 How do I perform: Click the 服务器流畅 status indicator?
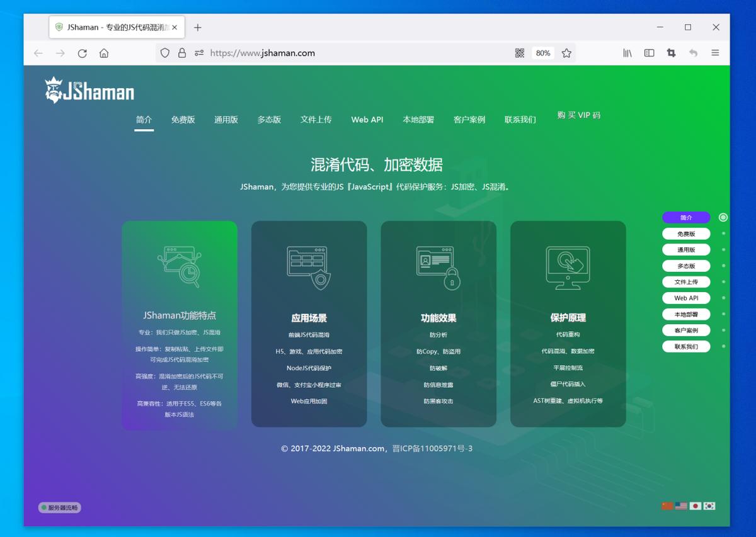tap(59, 507)
